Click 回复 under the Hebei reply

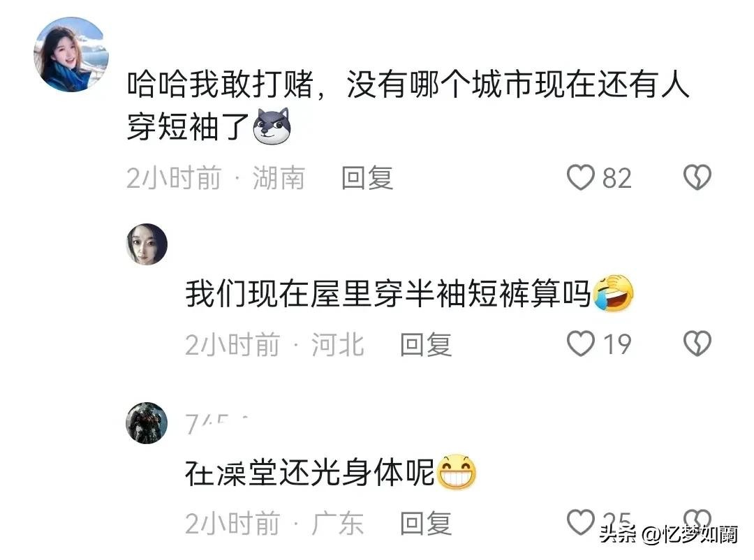click(x=426, y=344)
